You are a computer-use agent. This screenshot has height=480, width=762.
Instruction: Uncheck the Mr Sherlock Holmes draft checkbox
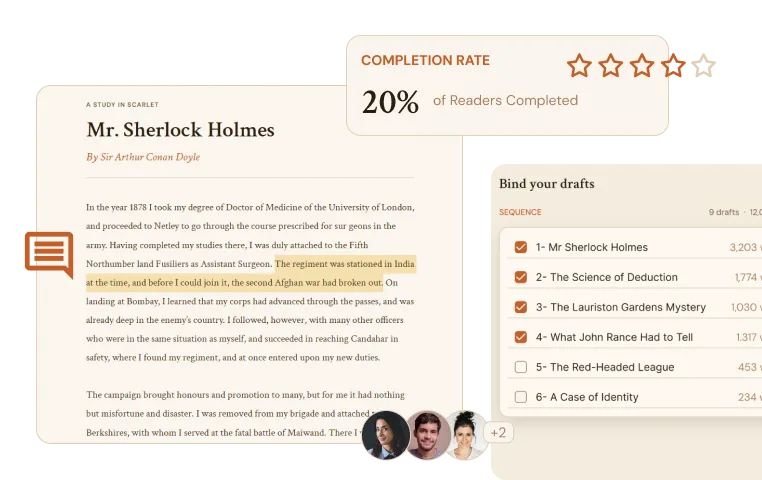520,247
